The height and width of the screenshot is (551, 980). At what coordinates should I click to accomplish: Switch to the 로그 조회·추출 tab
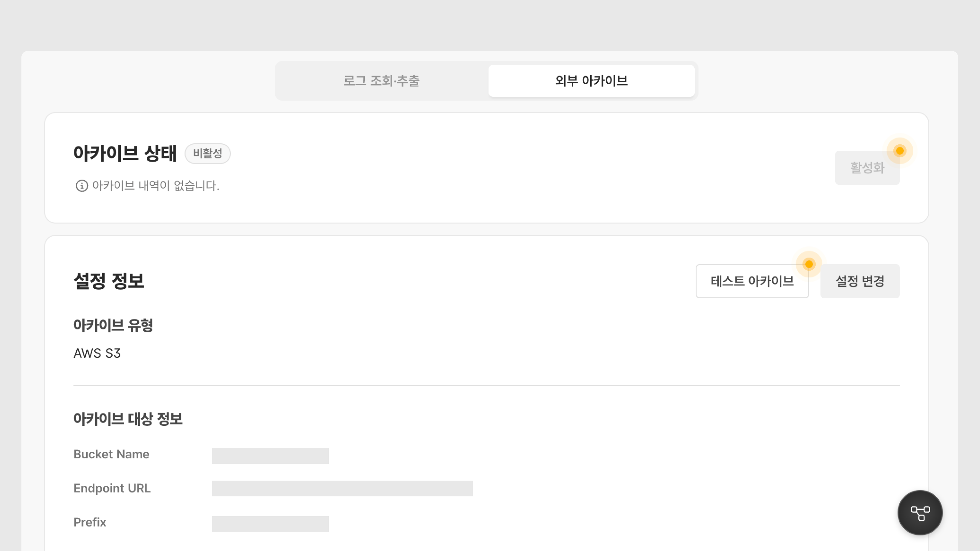382,81
